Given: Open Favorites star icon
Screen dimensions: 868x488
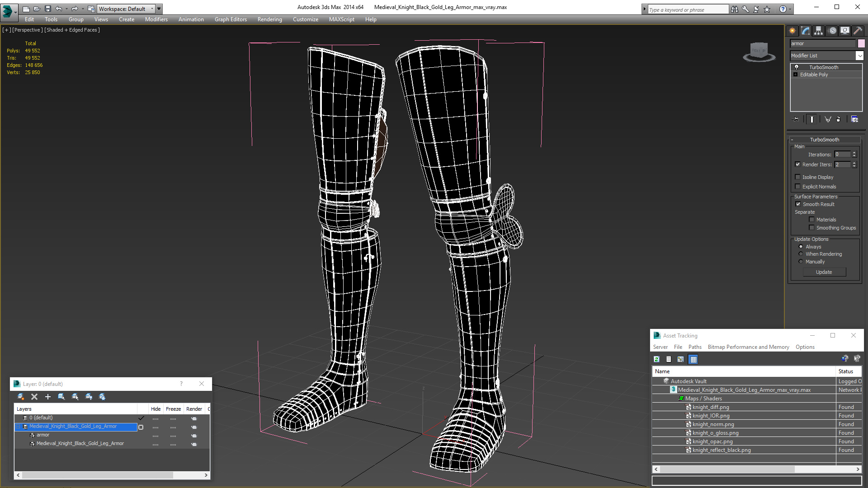Looking at the screenshot, I should click(767, 9).
